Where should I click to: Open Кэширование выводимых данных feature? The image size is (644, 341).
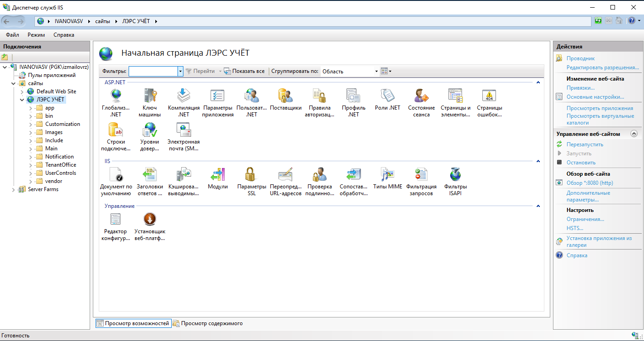(x=183, y=174)
